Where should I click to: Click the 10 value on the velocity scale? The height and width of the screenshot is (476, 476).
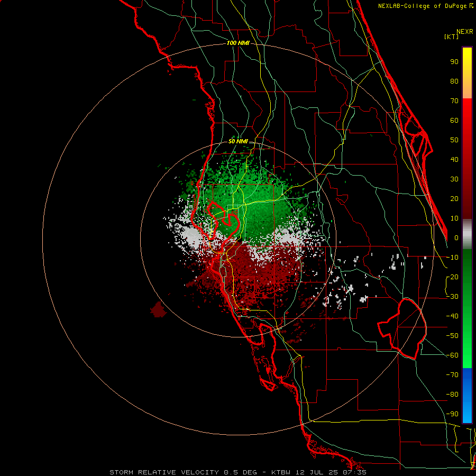click(454, 218)
